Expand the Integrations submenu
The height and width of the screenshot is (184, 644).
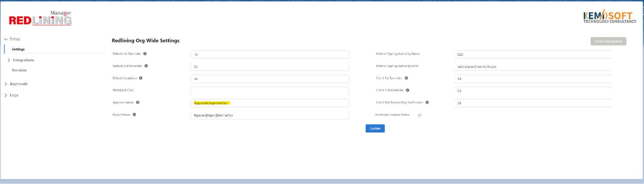[9, 60]
